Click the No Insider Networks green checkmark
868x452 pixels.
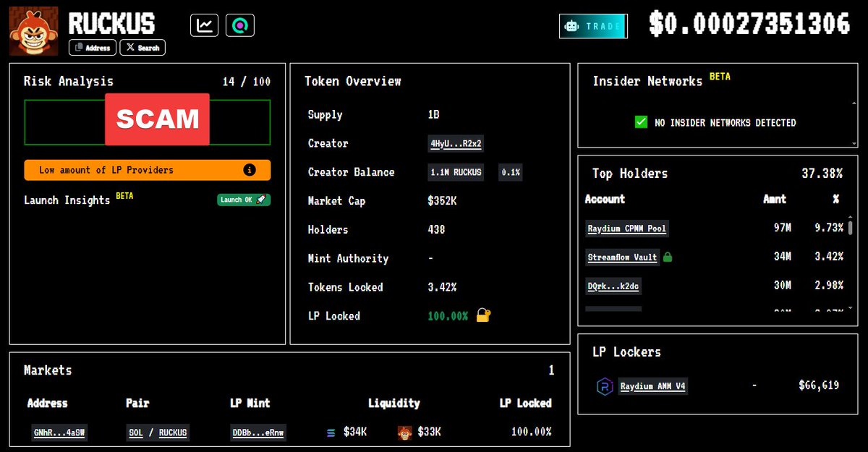coord(641,122)
